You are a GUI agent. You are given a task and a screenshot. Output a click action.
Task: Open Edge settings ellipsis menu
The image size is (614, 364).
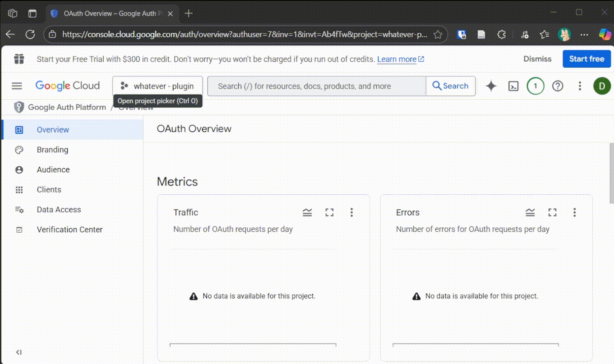[x=584, y=35]
